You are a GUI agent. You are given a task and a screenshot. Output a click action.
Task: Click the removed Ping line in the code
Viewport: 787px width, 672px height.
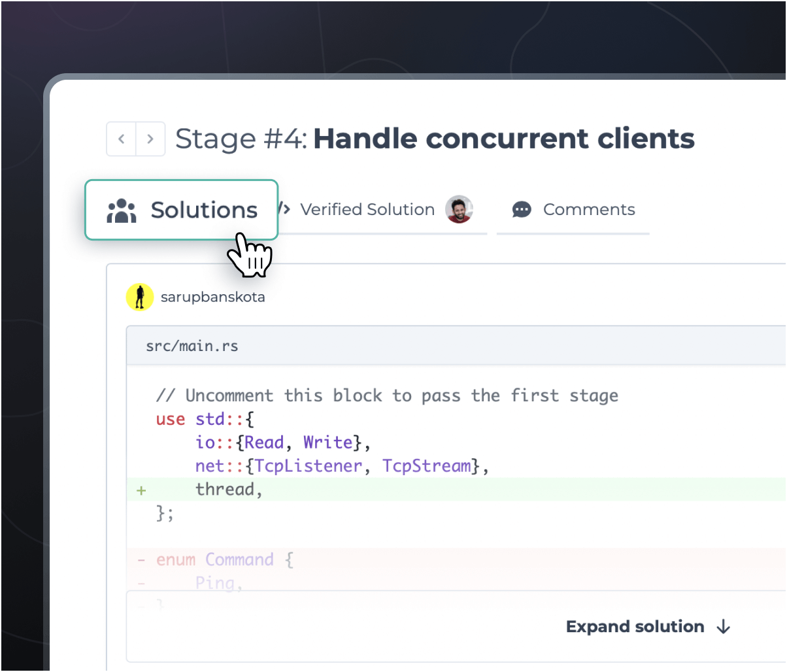[x=216, y=582]
